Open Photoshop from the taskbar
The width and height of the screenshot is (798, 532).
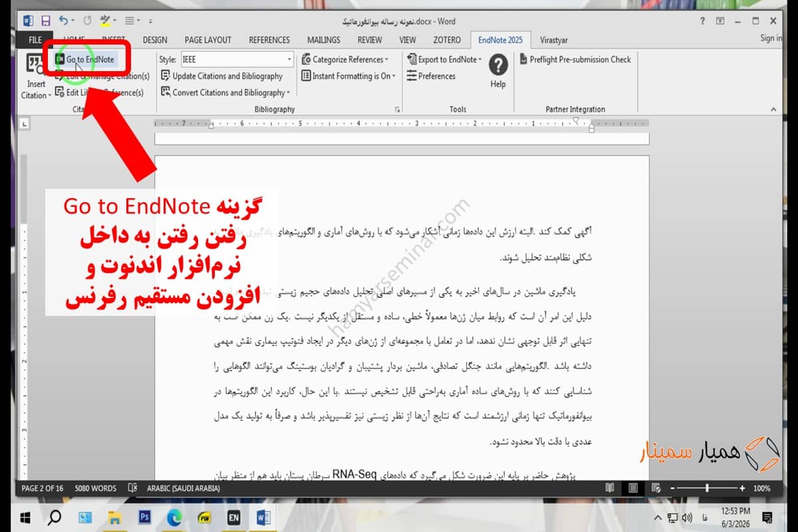pyautogui.click(x=145, y=517)
